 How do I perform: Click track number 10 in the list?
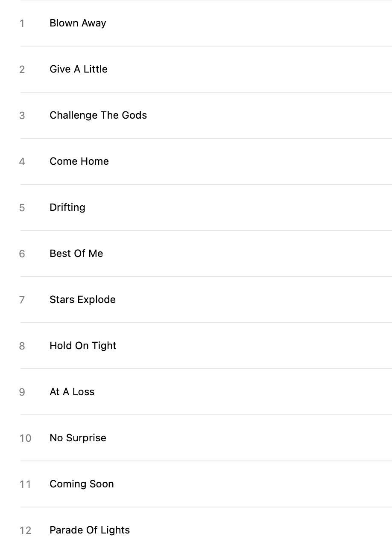click(25, 438)
